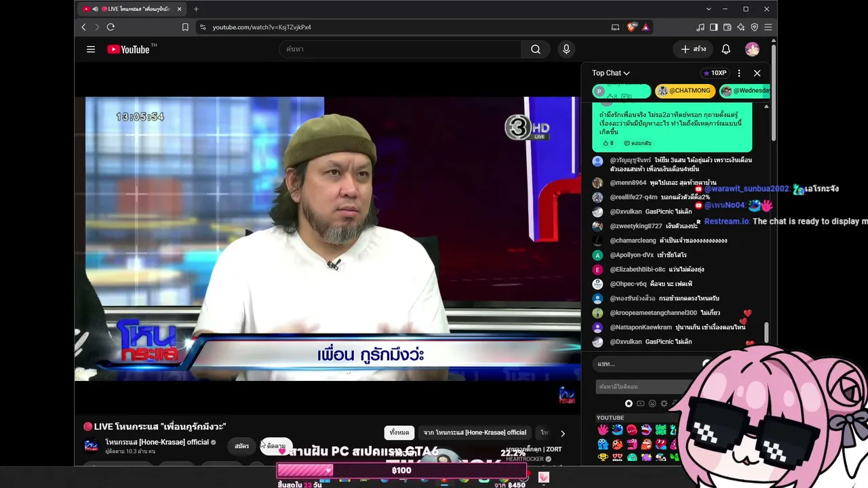This screenshot has height=488, width=868.
Task: Click @kroopeameetangchannel300 chat message
Action: [x=656, y=313]
